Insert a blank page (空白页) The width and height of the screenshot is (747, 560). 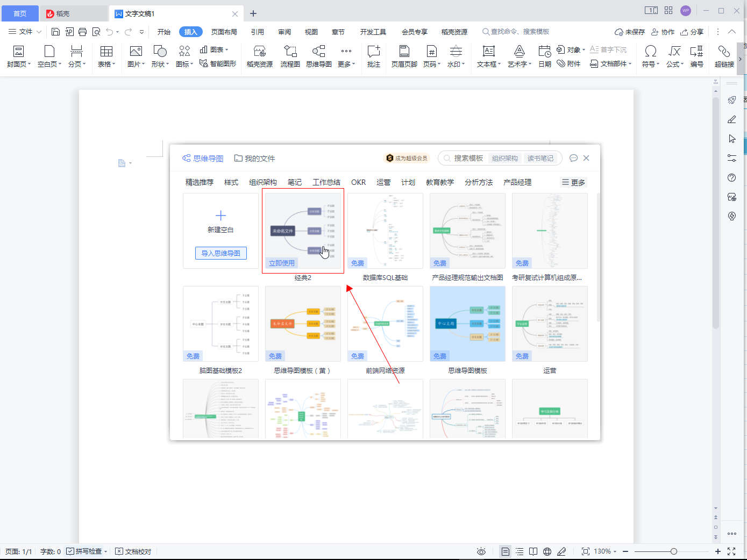pos(49,56)
